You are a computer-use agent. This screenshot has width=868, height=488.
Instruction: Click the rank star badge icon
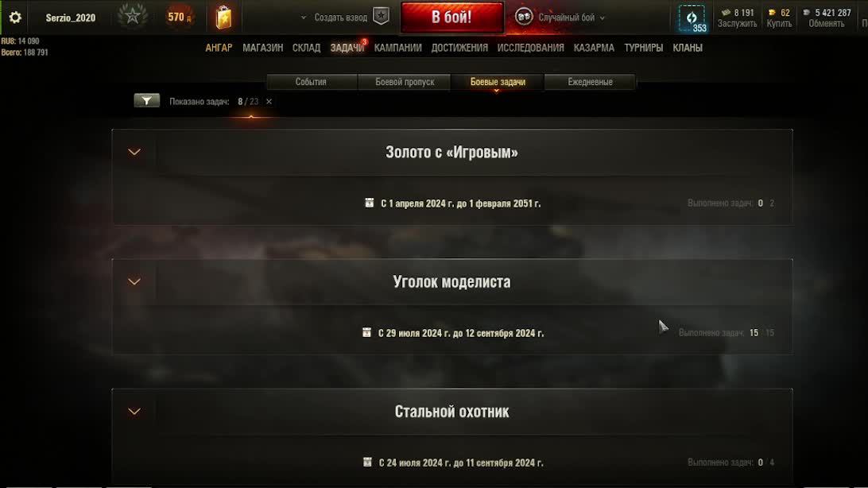(132, 17)
